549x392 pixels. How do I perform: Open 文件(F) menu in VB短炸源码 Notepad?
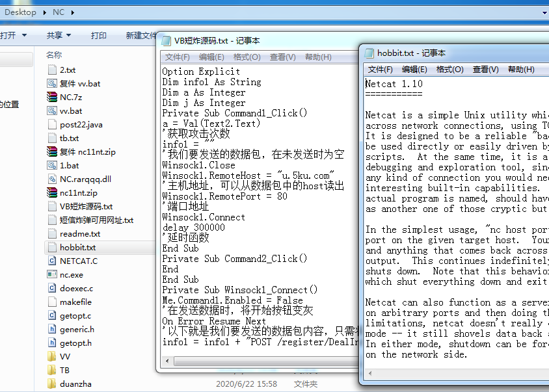[x=177, y=57]
